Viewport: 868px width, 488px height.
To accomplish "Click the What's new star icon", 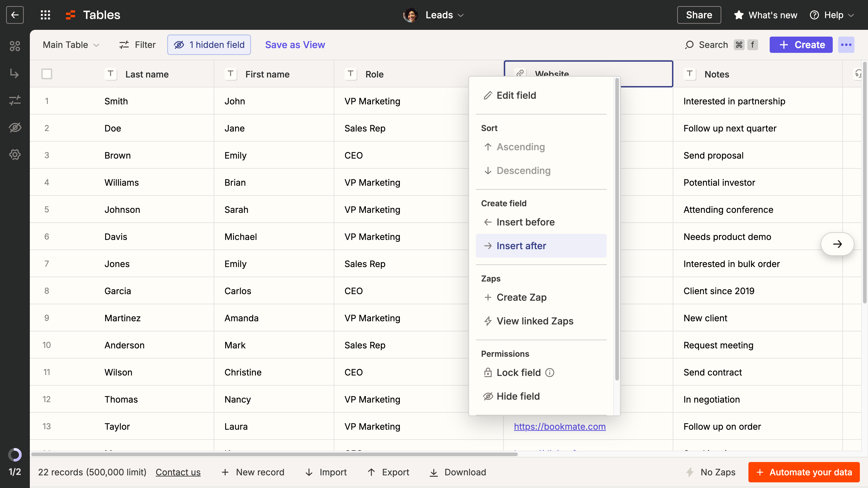I will (x=739, y=15).
